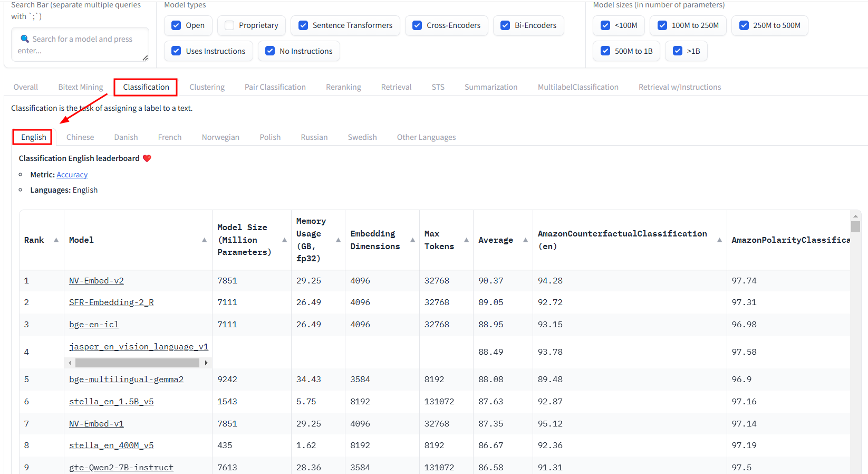Open the gte-Qwen2-7B-instruct model link

pyautogui.click(x=121, y=468)
